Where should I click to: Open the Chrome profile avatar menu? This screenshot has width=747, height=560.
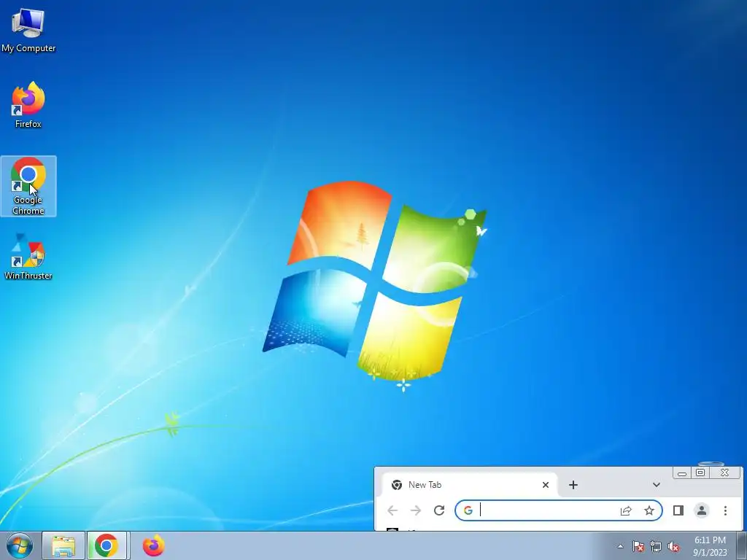pos(701,510)
